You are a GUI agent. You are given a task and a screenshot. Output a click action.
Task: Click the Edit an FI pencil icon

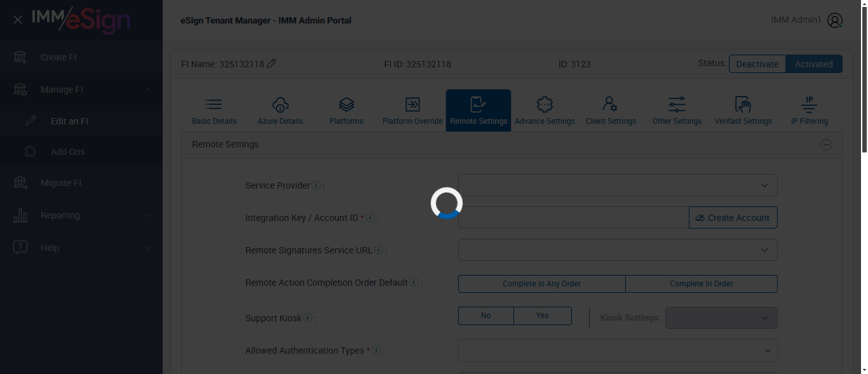(30, 121)
